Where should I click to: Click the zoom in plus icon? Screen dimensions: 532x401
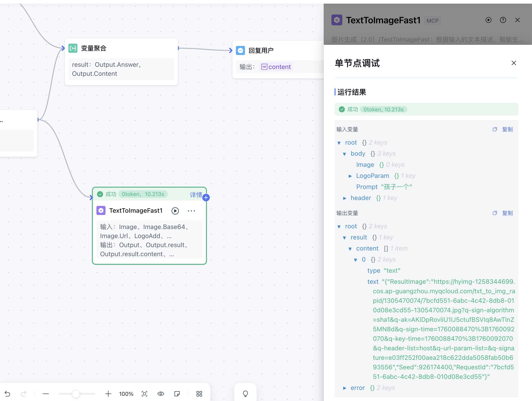click(108, 394)
